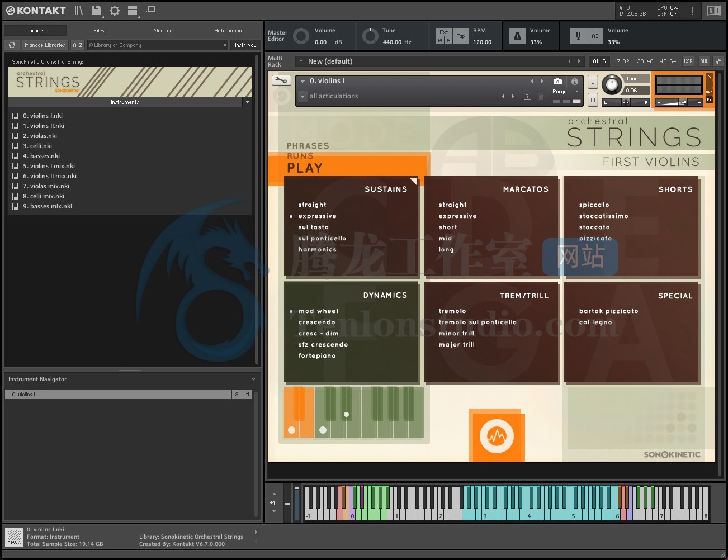Raise keyboard octave with the up arrow

(x=274, y=494)
